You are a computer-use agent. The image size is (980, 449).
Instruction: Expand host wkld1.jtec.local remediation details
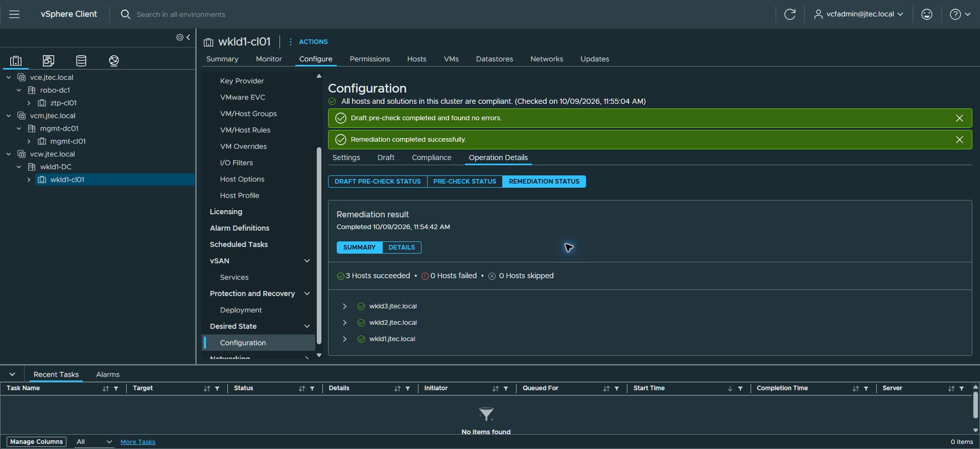click(x=345, y=339)
